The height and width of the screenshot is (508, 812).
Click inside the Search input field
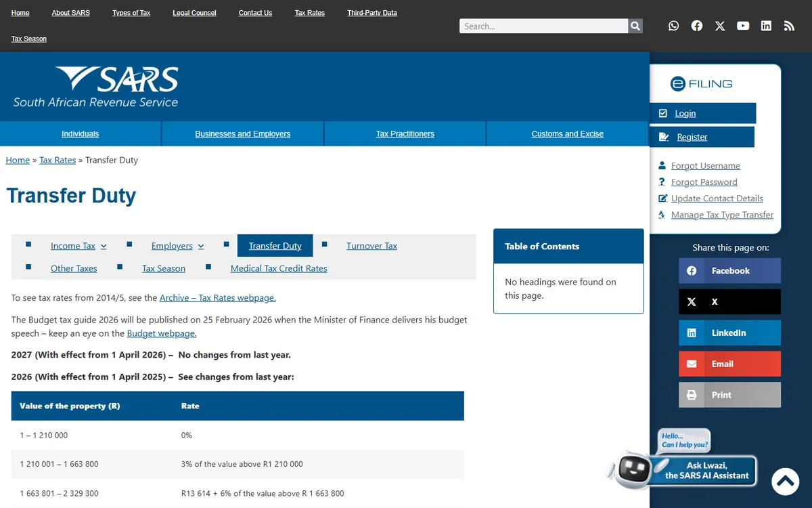[x=544, y=26]
